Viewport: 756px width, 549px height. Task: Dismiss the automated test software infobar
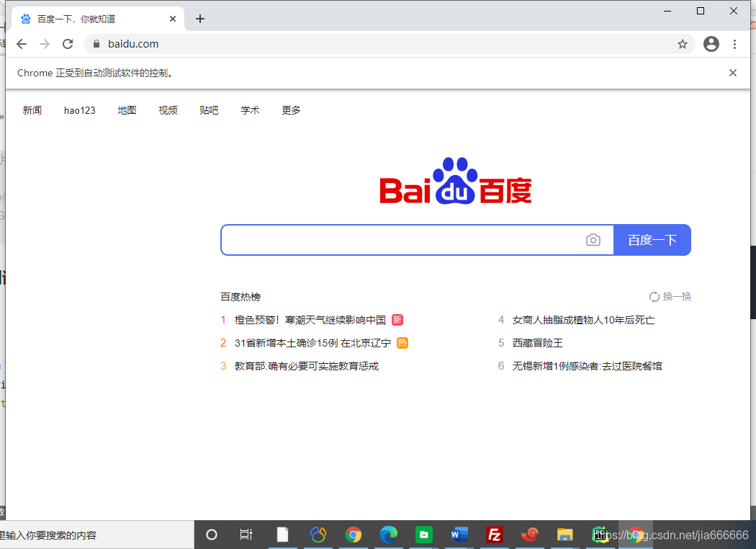[733, 73]
